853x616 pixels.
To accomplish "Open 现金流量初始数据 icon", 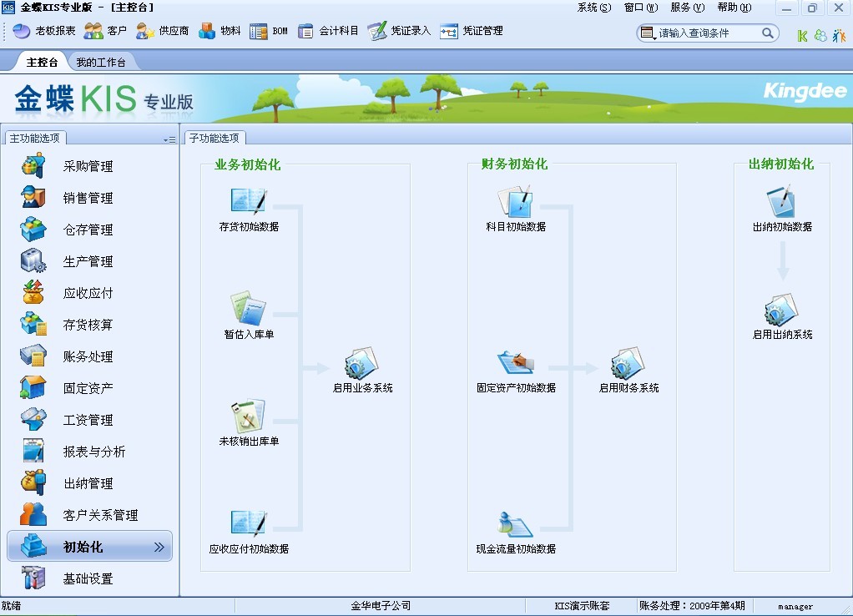I will click(515, 523).
